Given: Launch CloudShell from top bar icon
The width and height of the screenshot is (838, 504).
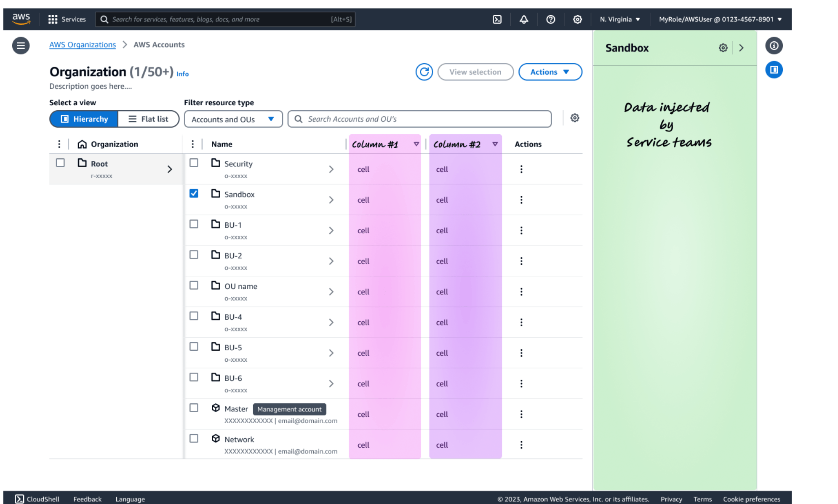Looking at the screenshot, I should (x=497, y=19).
